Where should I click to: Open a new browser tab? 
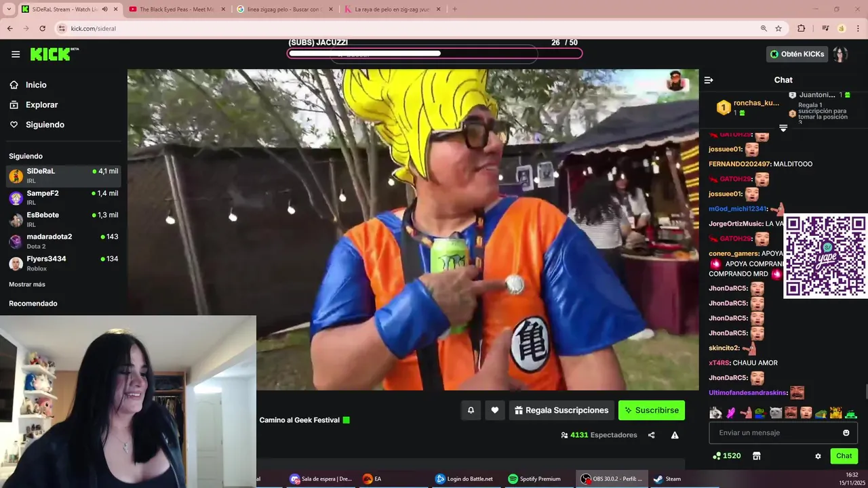454,9
